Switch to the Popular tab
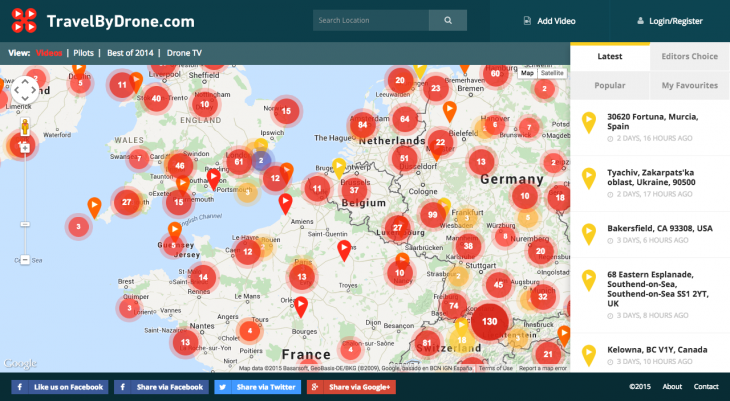This screenshot has width=730, height=401. tap(609, 86)
